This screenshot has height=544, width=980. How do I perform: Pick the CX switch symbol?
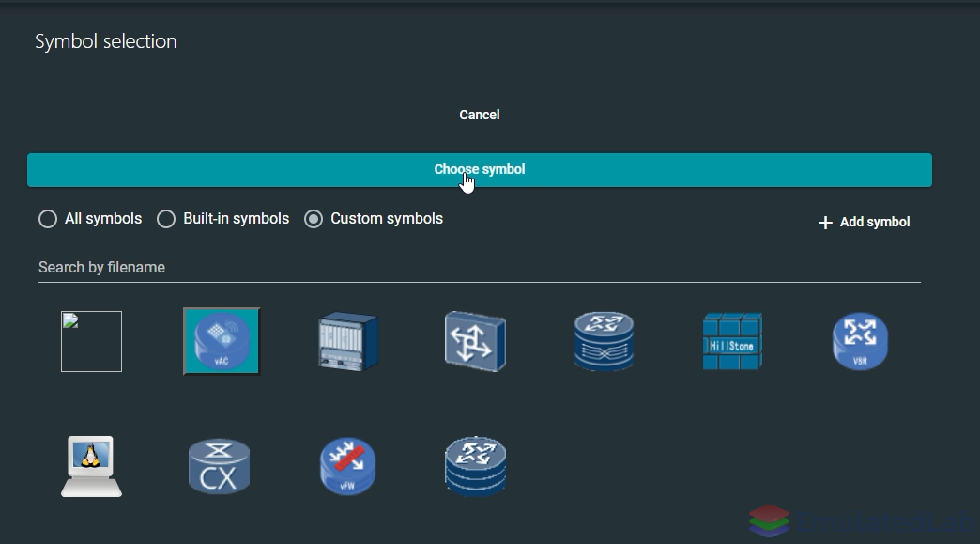(x=220, y=466)
